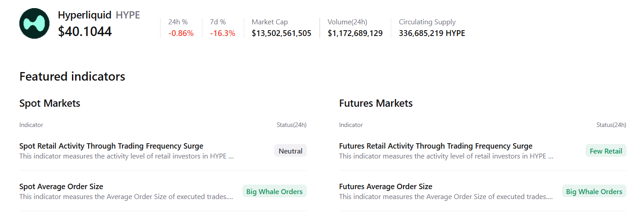The width and height of the screenshot is (644, 213).
Task: Click Big Whale Orders badge under Spot Markets
Action: tap(274, 191)
